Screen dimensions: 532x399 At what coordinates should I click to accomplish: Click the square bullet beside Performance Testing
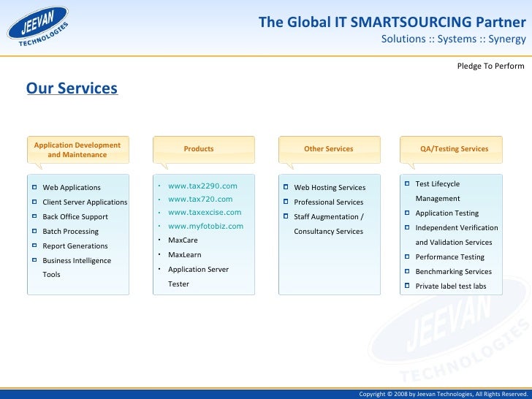click(x=407, y=256)
